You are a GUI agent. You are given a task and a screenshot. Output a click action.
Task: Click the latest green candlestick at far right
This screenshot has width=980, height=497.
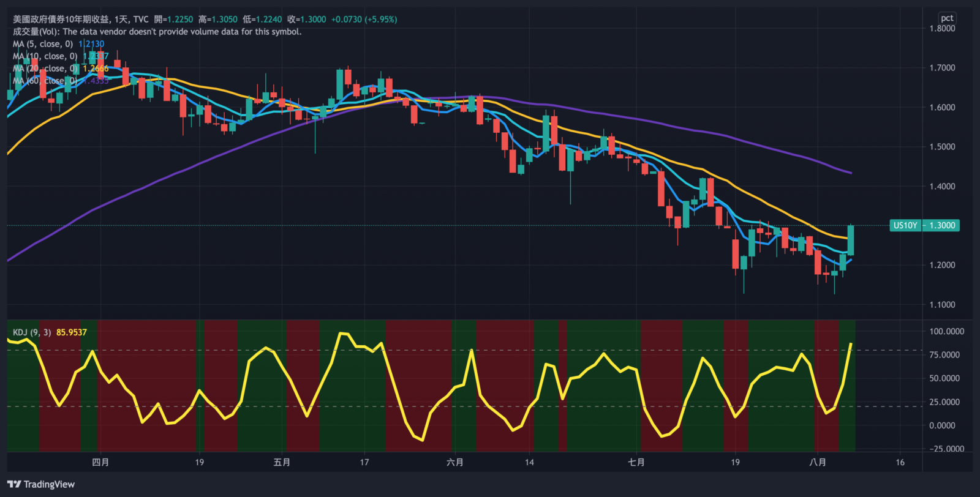[x=851, y=240]
